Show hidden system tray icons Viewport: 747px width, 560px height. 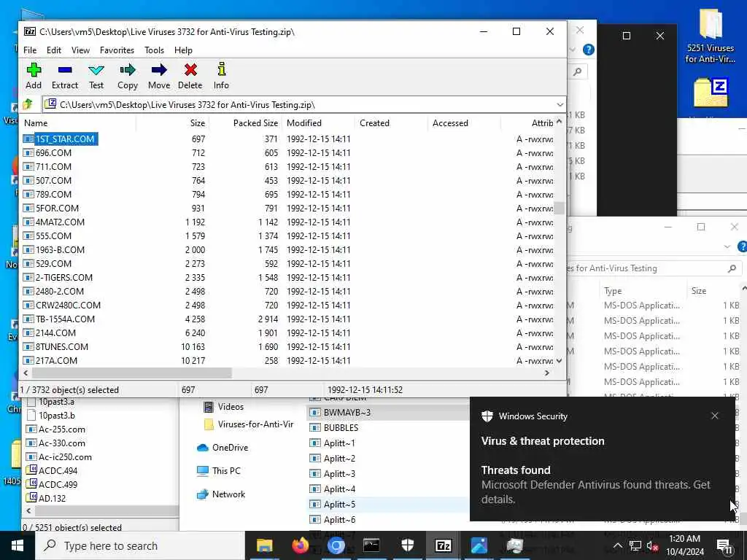coord(617,545)
